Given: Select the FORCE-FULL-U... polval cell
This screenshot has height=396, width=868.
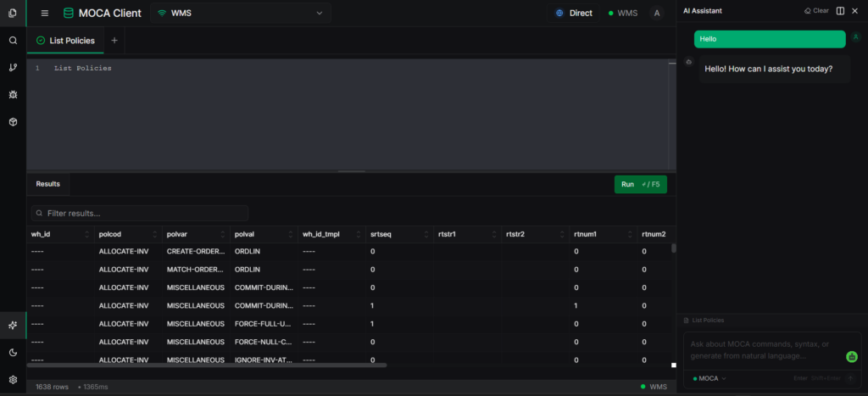Looking at the screenshot, I should point(264,324).
